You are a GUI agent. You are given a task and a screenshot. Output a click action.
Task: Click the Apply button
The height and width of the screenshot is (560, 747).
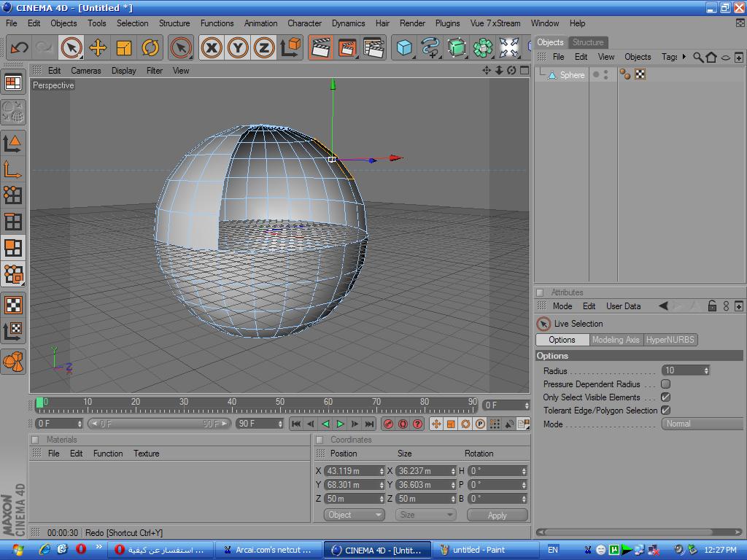coord(498,516)
